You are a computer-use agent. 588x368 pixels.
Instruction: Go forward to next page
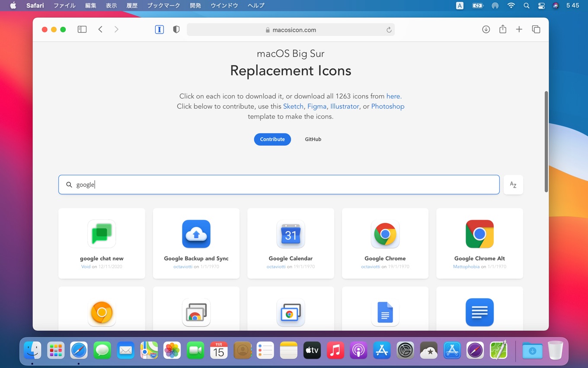116,29
